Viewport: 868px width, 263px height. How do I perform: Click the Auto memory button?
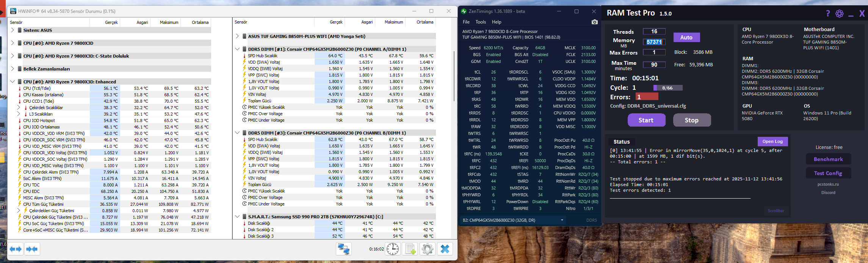686,37
